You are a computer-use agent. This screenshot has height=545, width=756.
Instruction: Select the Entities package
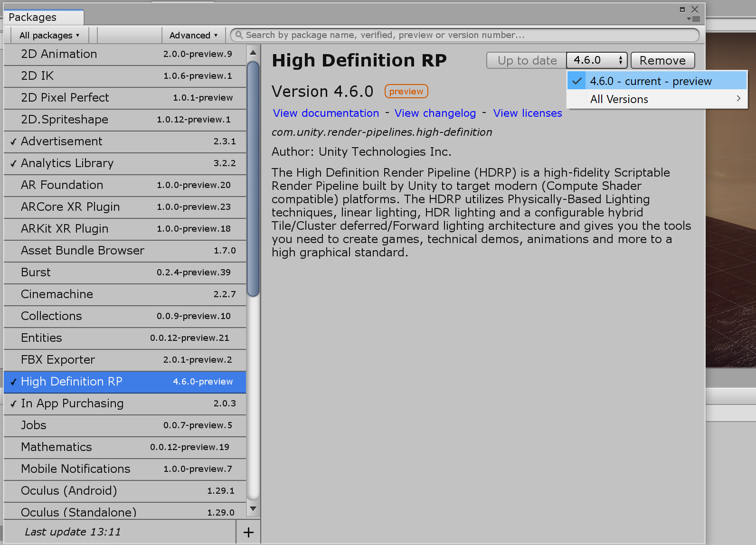coord(125,338)
